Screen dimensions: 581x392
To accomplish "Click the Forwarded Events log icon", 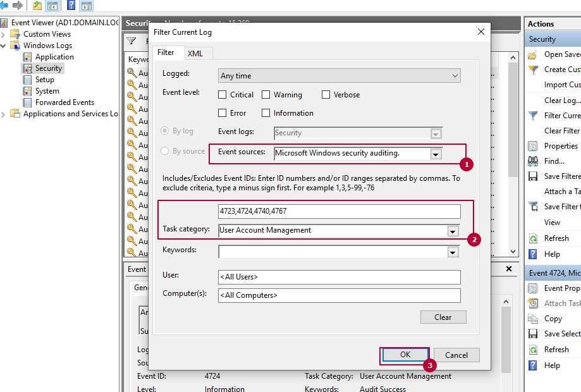I will [x=27, y=102].
